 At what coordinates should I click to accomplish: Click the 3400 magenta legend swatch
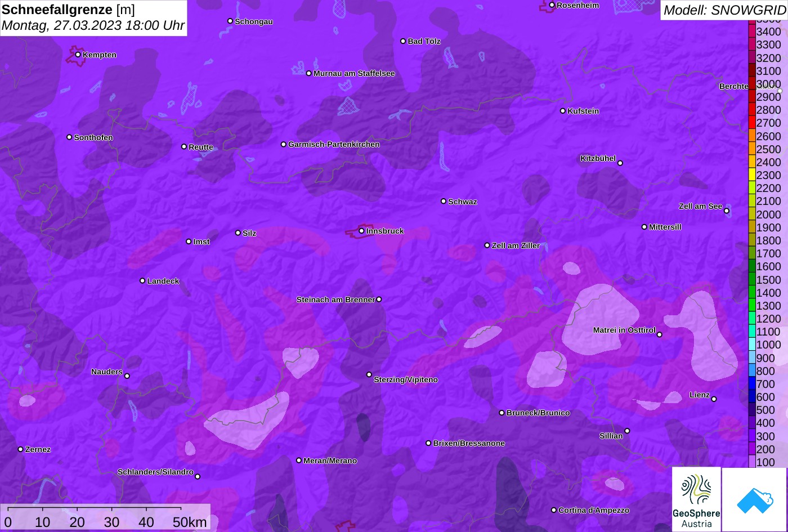[x=752, y=32]
